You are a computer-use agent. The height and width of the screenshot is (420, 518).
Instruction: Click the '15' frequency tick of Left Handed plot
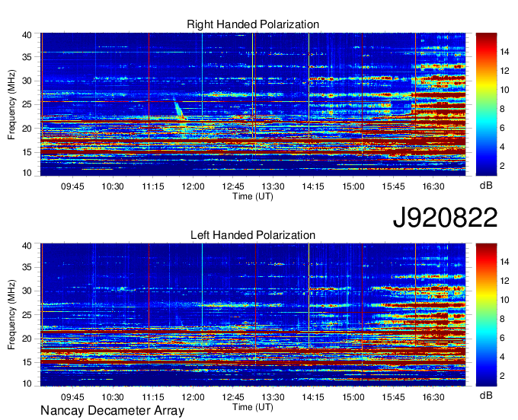point(27,362)
